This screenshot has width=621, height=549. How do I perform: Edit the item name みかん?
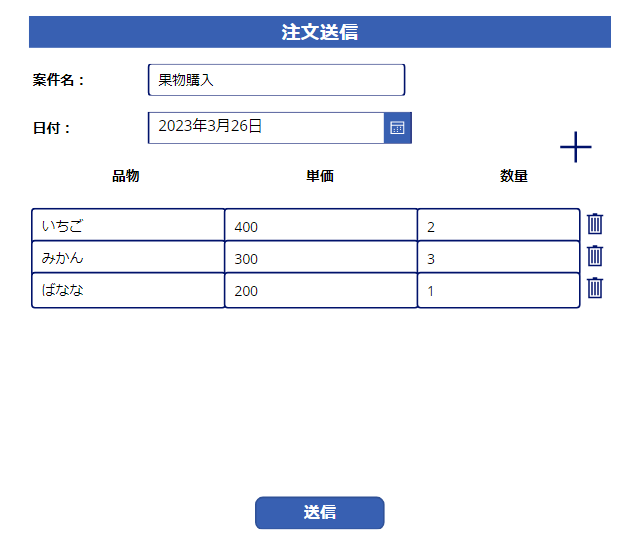click(x=128, y=257)
